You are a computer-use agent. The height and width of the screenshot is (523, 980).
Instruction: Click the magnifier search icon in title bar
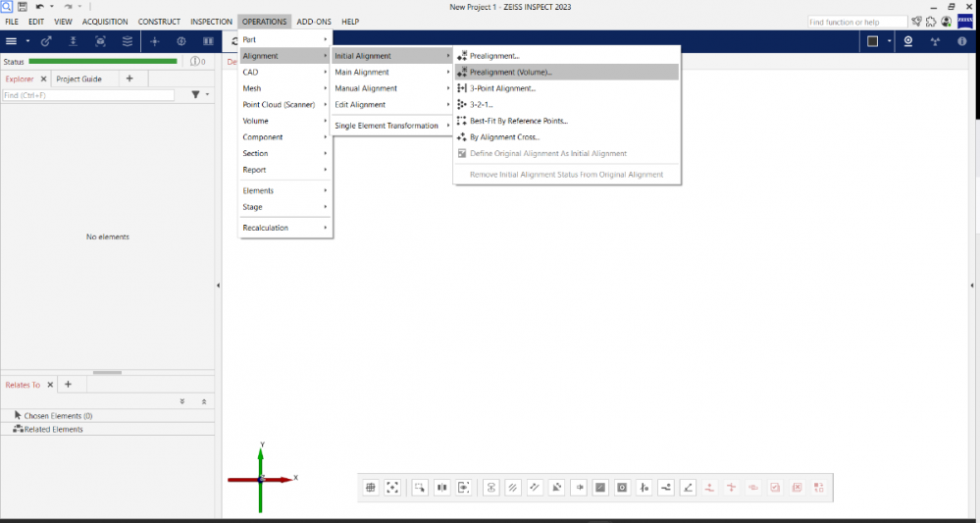click(x=6, y=7)
